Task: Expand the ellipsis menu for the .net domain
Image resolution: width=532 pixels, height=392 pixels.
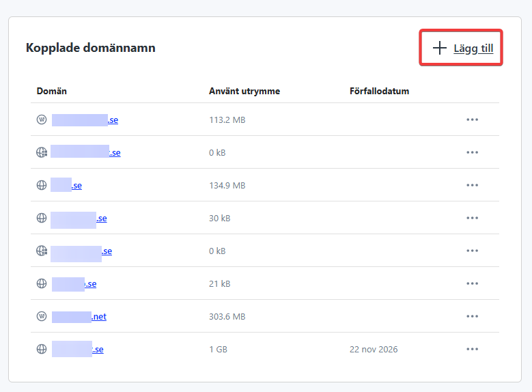Action: click(472, 316)
